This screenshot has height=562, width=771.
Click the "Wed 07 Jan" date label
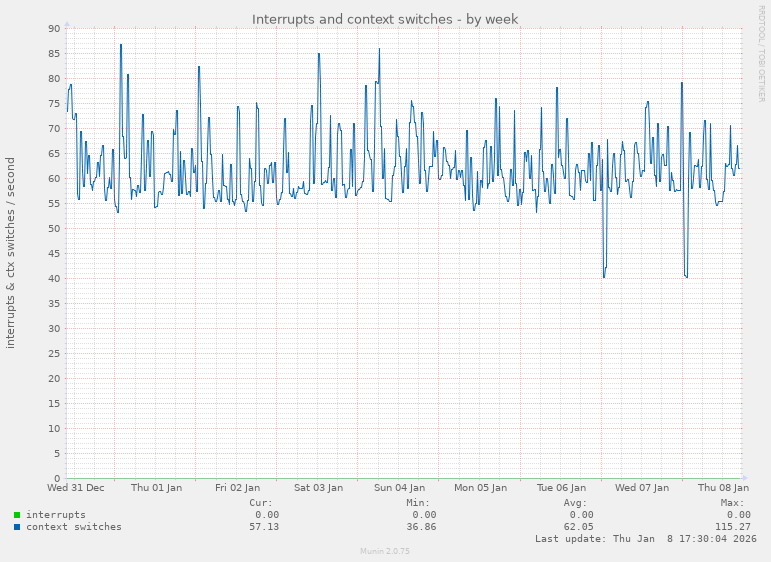click(642, 488)
